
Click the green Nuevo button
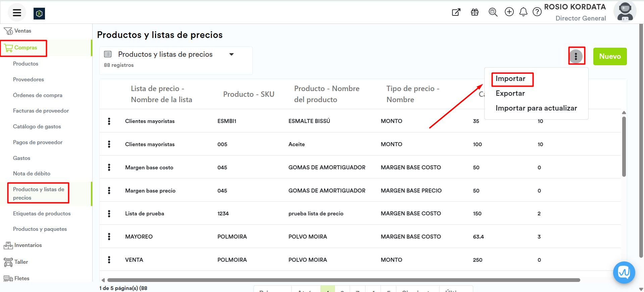coord(609,56)
